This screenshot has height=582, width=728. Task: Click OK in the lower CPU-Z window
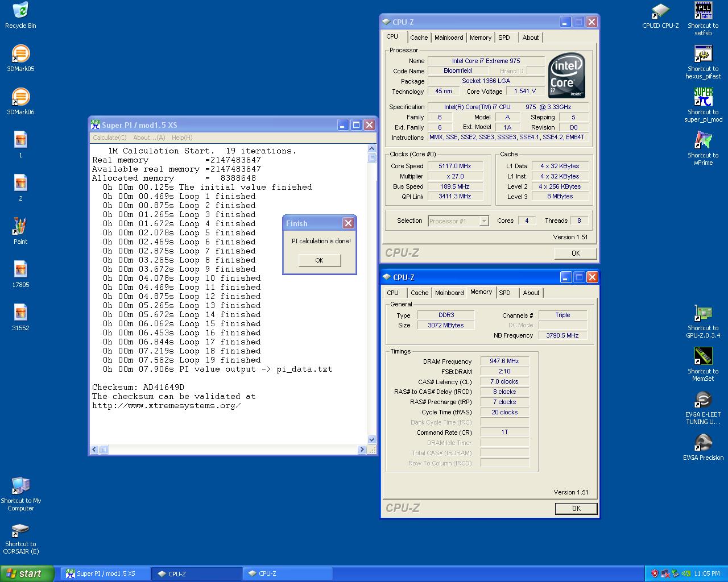click(576, 509)
